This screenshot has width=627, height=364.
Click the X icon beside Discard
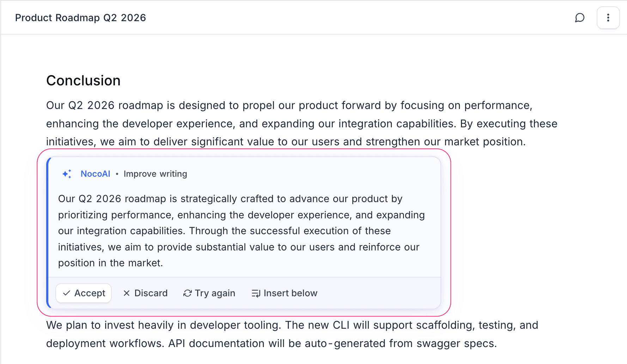(127, 293)
